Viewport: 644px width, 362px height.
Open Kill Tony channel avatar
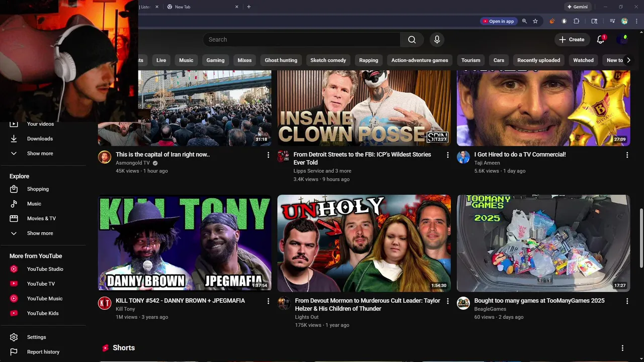click(x=105, y=303)
